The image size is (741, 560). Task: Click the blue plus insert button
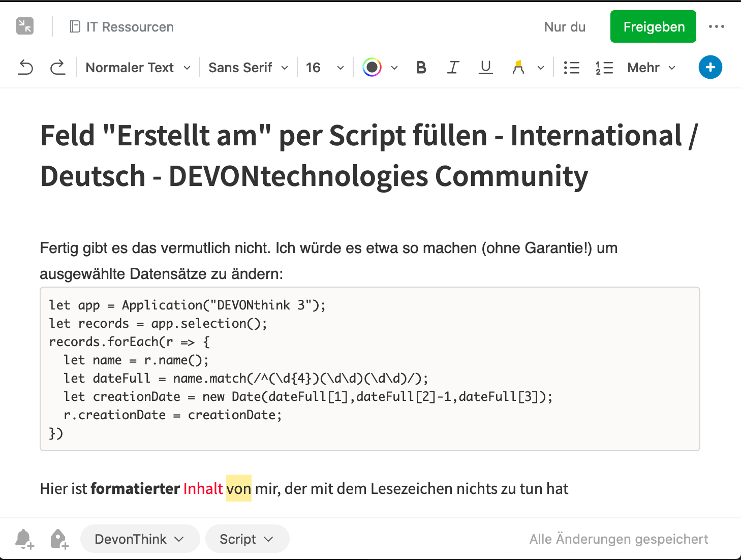[x=711, y=67]
